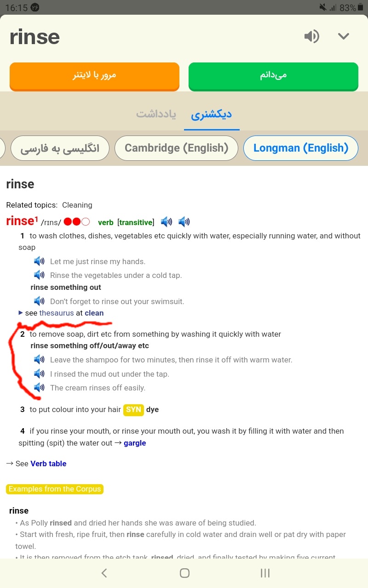Play audio for 'Rinse the vegetables under a cold tap'

click(39, 275)
